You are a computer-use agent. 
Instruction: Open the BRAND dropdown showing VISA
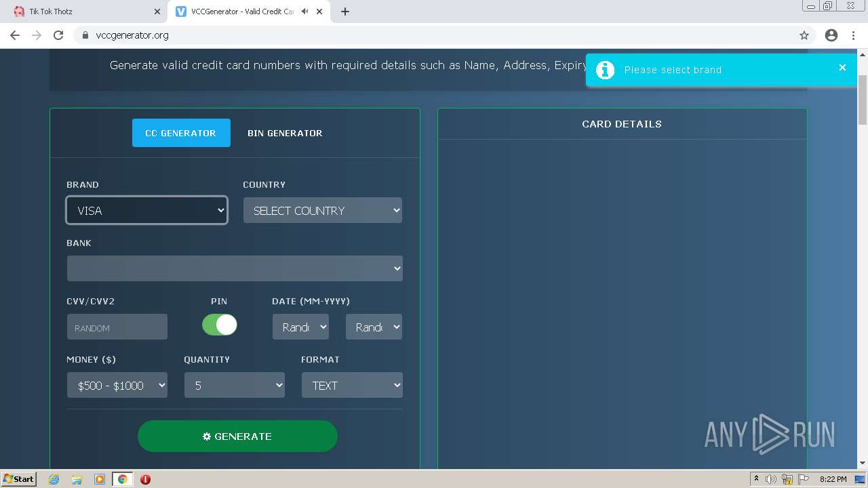point(146,210)
